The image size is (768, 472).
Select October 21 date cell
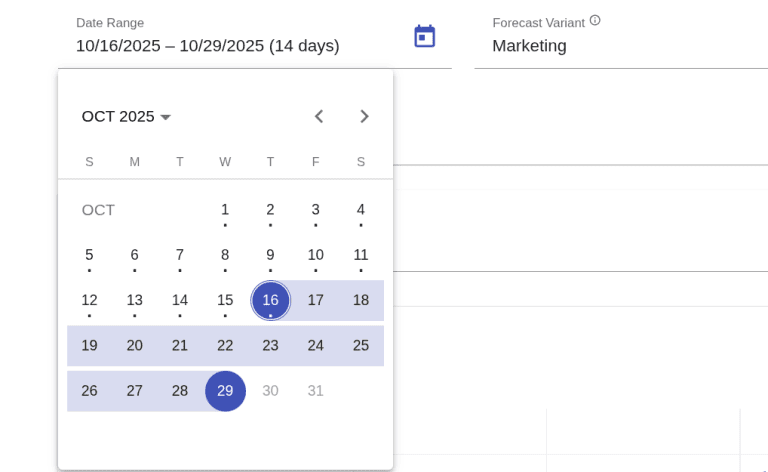pos(180,346)
